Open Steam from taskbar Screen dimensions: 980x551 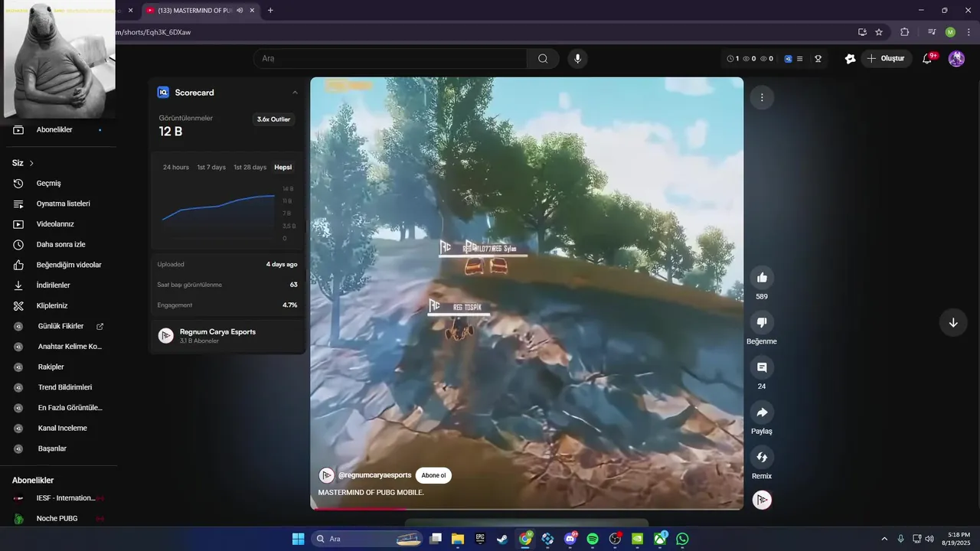(502, 539)
